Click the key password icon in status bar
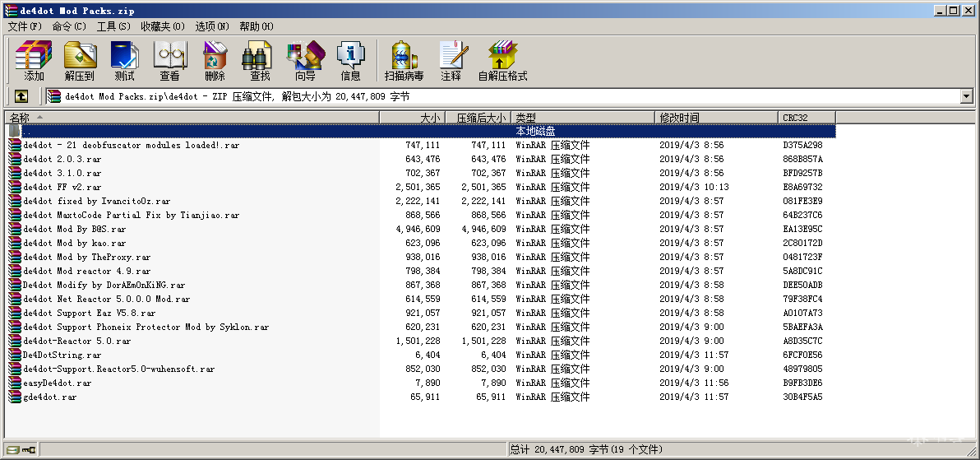Viewport: 980px width, 460px height. pyautogui.click(x=29, y=449)
